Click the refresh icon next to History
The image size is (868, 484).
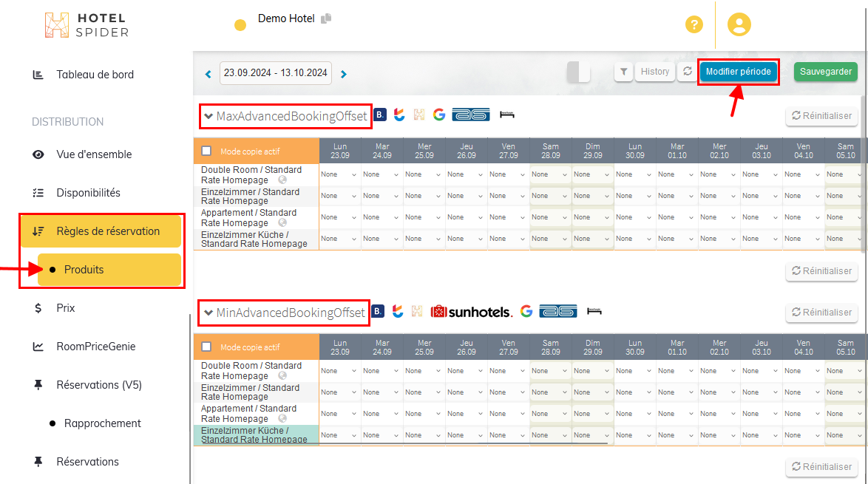coord(688,72)
